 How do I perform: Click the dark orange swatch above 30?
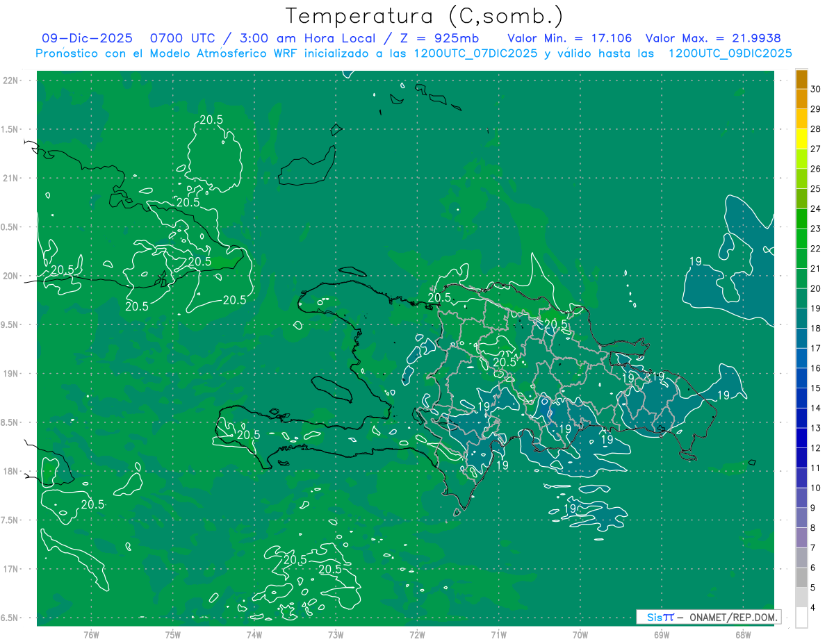pos(801,79)
